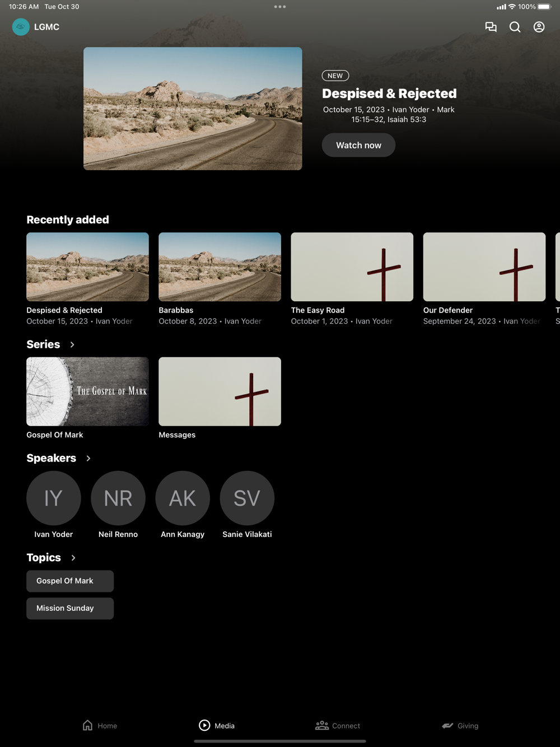
Task: Select the Mission Sunday topic button
Action: tap(70, 608)
